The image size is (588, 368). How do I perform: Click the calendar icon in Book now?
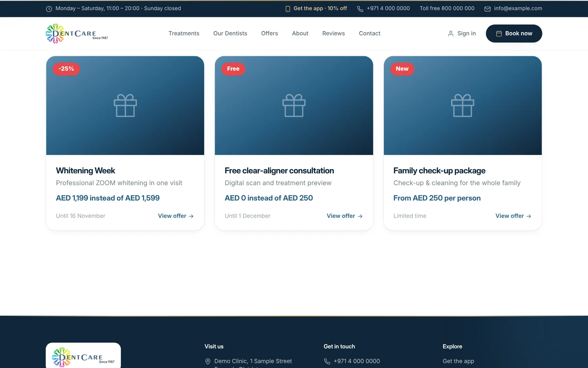coord(499,33)
